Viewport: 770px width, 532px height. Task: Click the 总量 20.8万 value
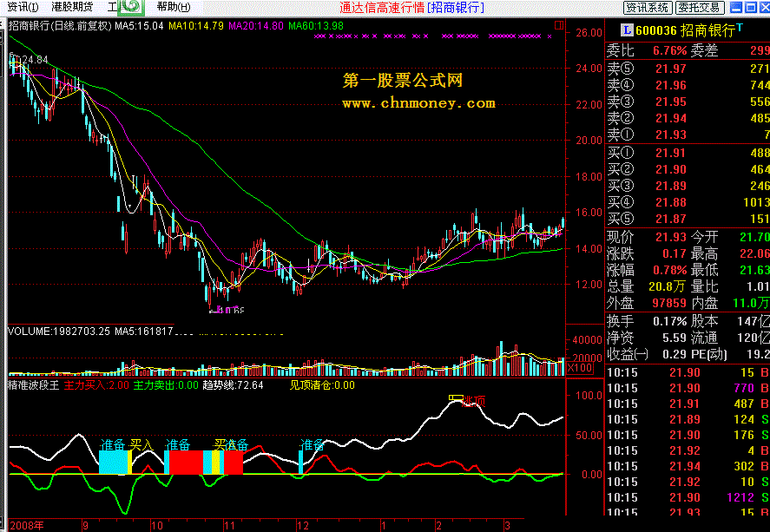click(667, 286)
